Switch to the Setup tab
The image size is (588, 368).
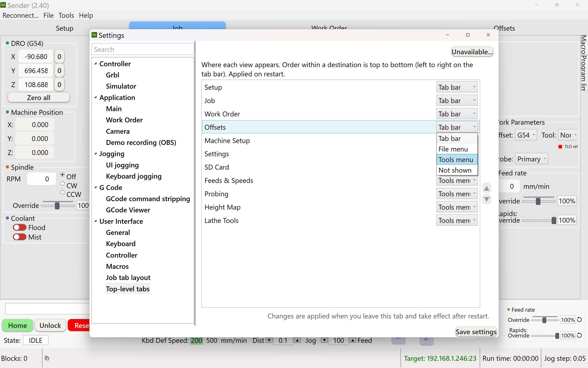coord(64,28)
